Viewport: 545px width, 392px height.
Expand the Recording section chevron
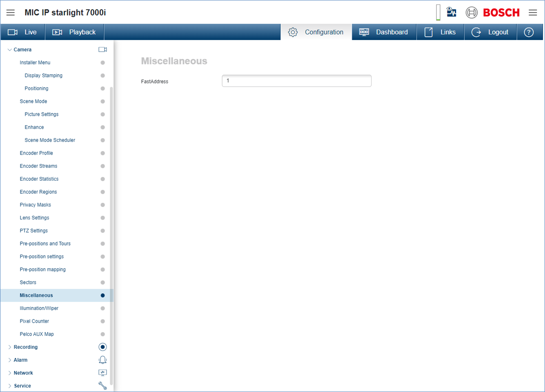click(x=10, y=347)
